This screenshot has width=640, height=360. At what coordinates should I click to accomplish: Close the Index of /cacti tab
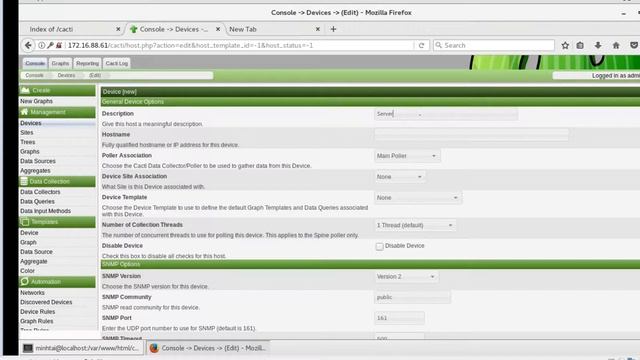click(118, 29)
